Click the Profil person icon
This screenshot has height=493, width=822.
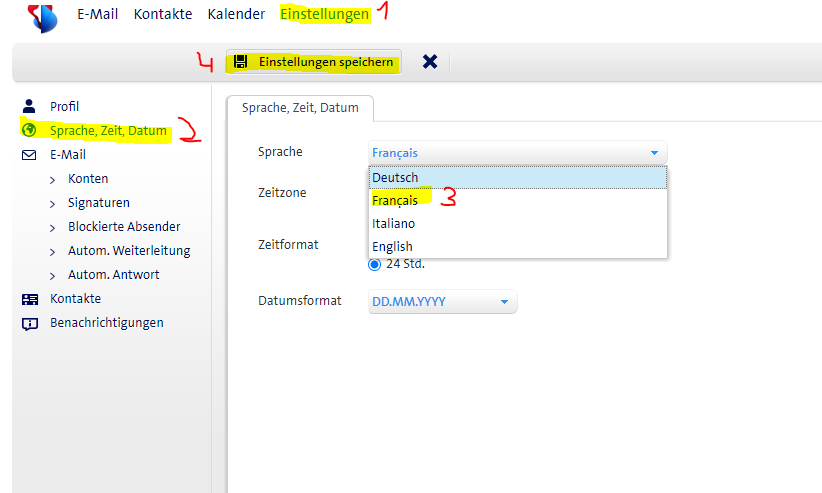[x=29, y=106]
